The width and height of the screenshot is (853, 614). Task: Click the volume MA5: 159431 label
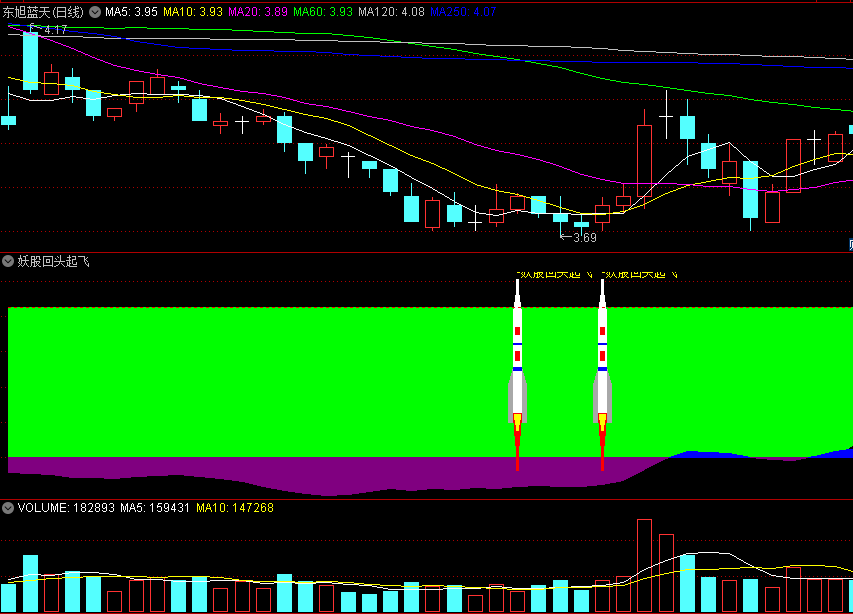154,508
